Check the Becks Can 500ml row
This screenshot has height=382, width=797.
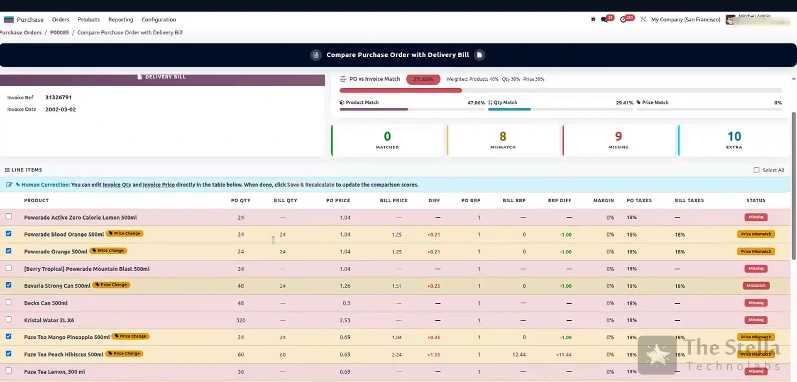9,302
